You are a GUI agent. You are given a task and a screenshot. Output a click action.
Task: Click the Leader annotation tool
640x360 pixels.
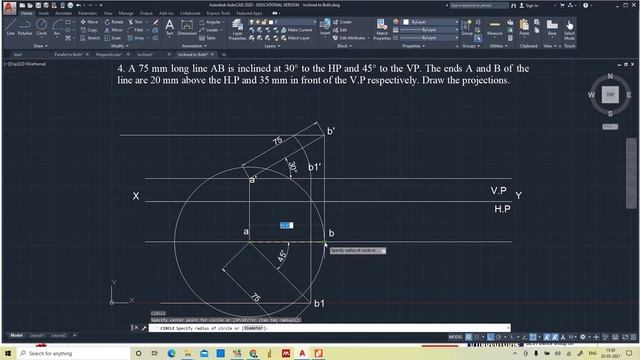209,30
